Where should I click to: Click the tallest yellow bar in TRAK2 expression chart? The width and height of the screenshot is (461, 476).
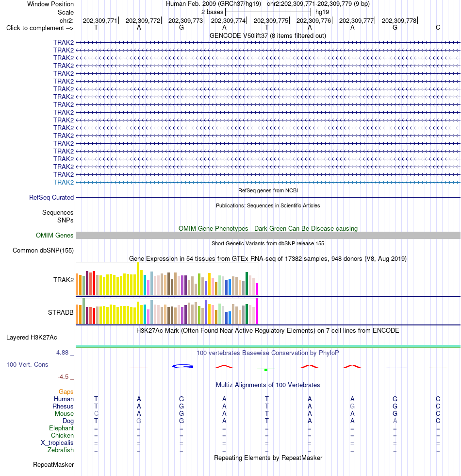point(138,279)
